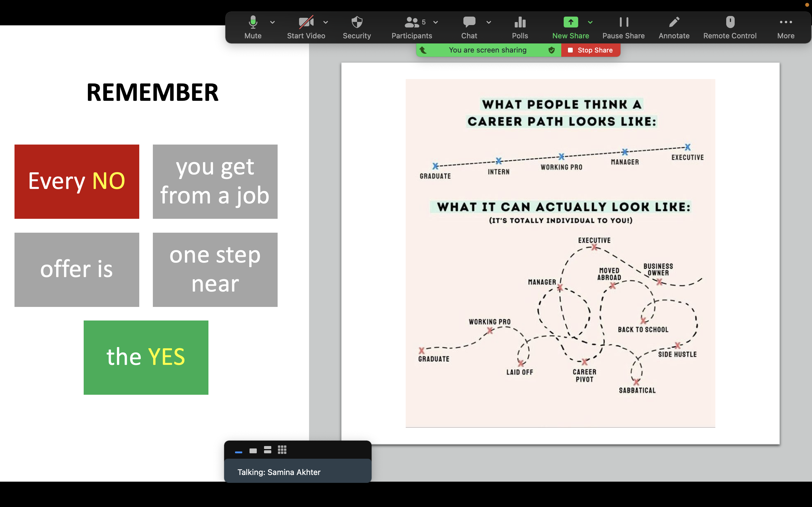Screen dimensions: 812x507
Task: Click the career path image
Action: [560, 253]
